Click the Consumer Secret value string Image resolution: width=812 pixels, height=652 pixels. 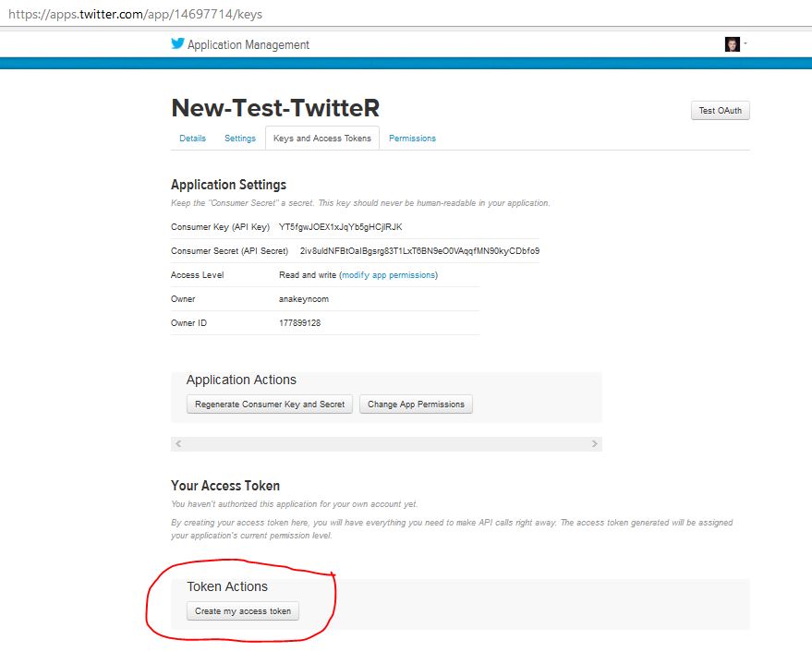(419, 250)
